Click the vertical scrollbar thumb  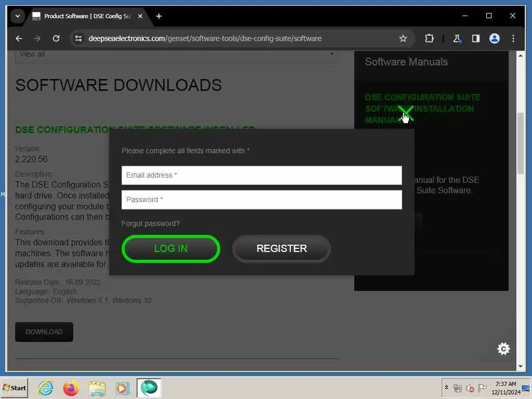[521, 143]
